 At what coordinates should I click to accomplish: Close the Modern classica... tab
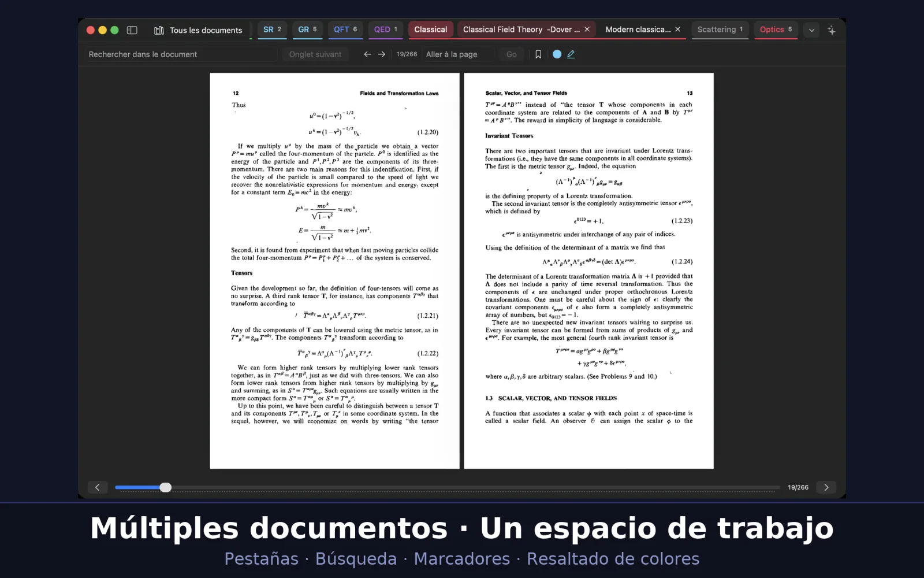pyautogui.click(x=678, y=29)
